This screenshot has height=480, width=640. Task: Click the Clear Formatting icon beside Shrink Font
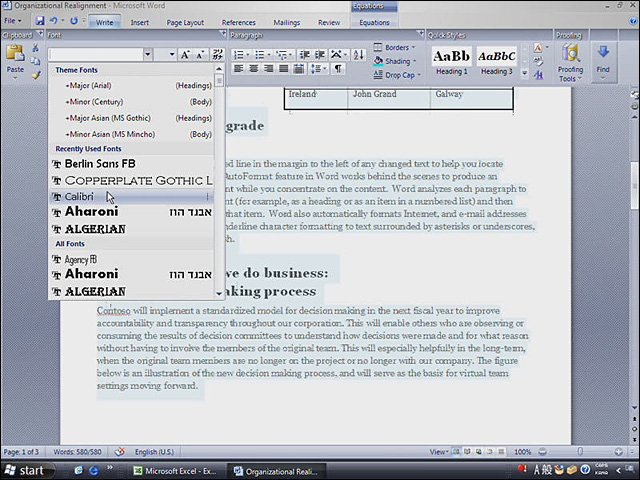(x=218, y=54)
